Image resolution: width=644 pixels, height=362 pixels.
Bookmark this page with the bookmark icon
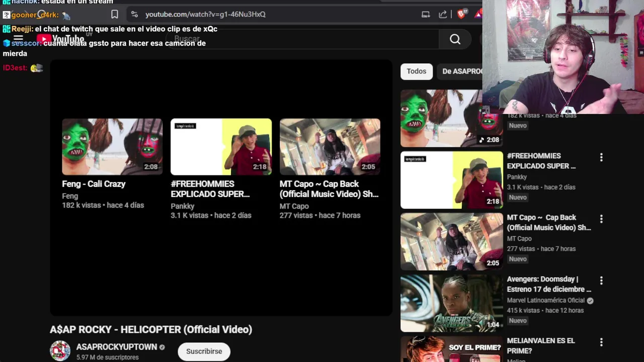115,14
